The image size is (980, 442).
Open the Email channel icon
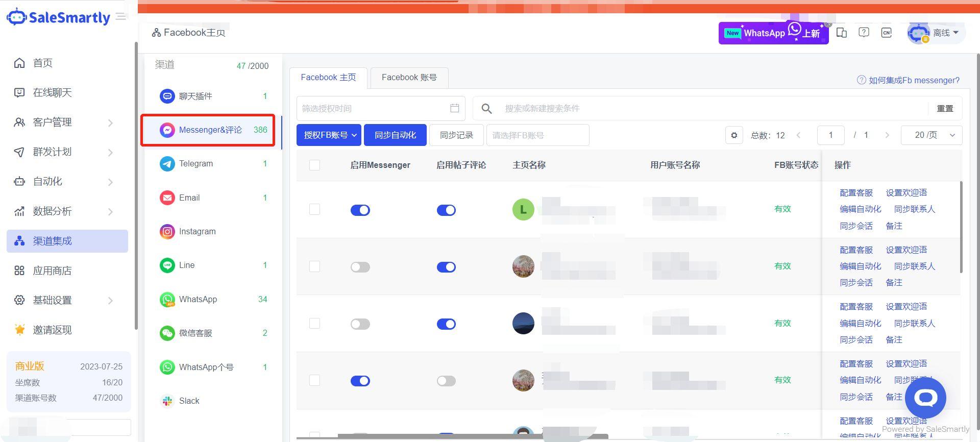click(167, 198)
